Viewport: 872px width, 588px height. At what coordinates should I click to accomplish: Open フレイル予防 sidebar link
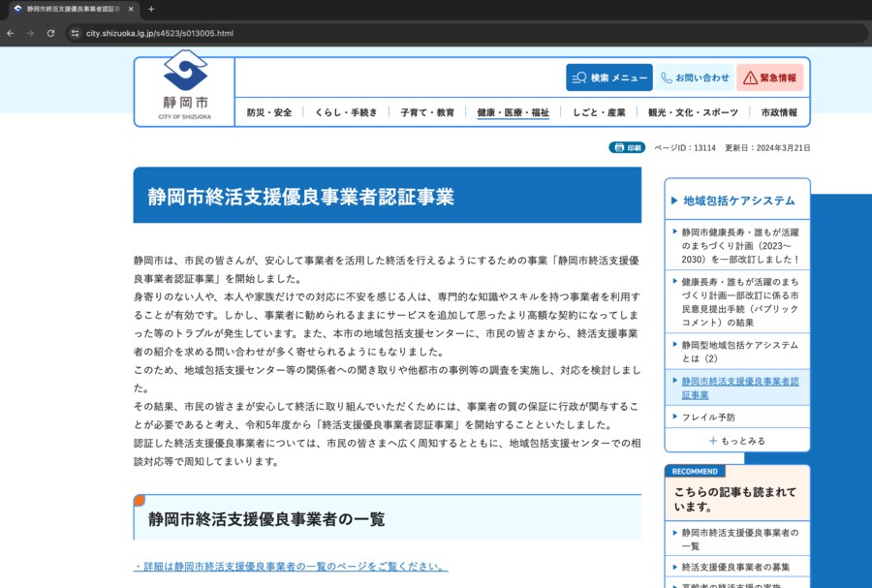click(708, 418)
